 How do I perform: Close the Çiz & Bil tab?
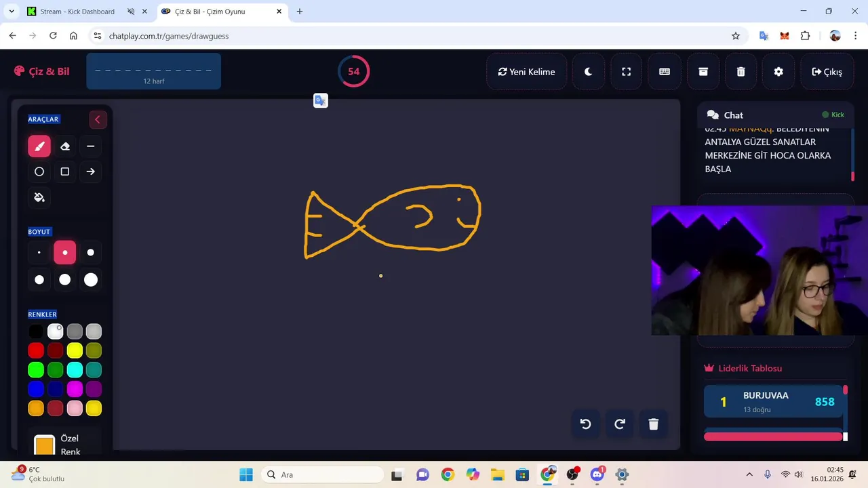[x=279, y=12]
